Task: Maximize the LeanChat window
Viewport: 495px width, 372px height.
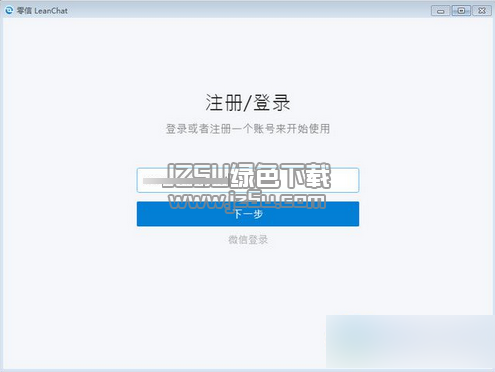Action: click(x=461, y=11)
